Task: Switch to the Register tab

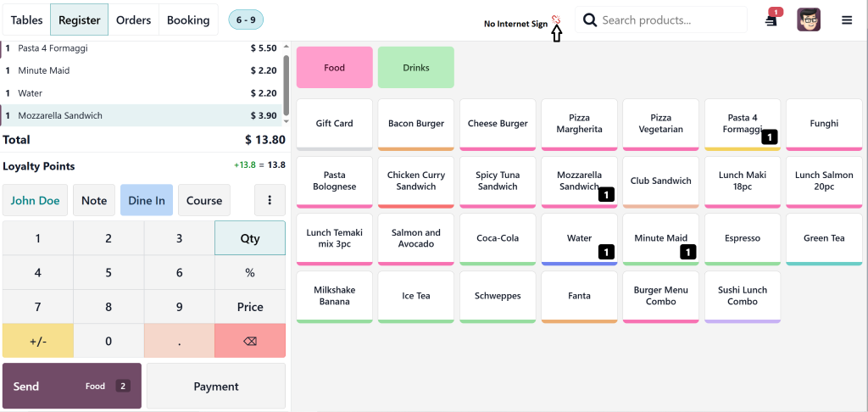Action: coord(79,20)
